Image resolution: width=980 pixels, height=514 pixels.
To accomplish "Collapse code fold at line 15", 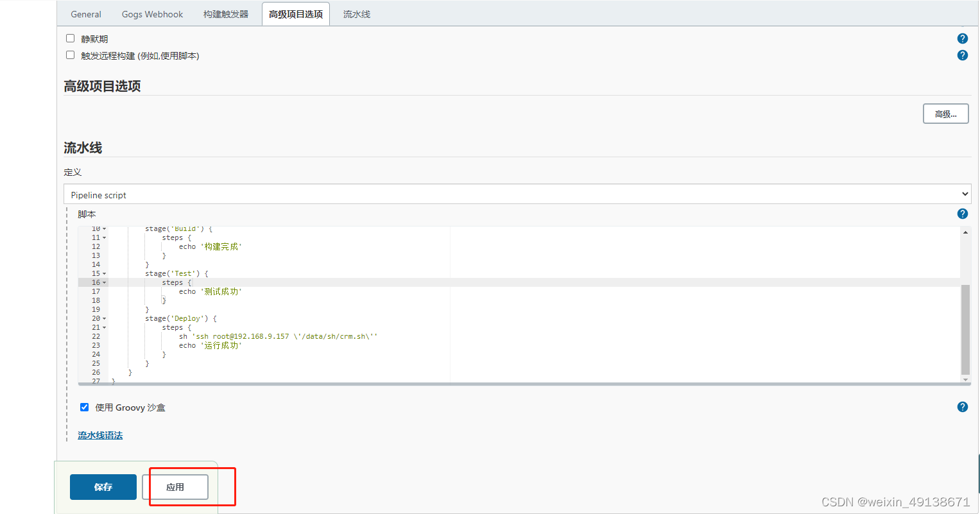I will pos(105,274).
